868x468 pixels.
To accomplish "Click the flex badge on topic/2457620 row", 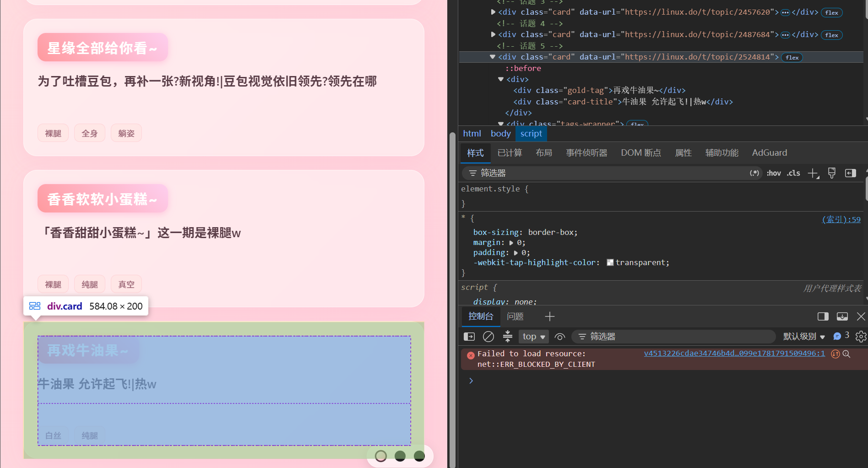I will point(831,12).
